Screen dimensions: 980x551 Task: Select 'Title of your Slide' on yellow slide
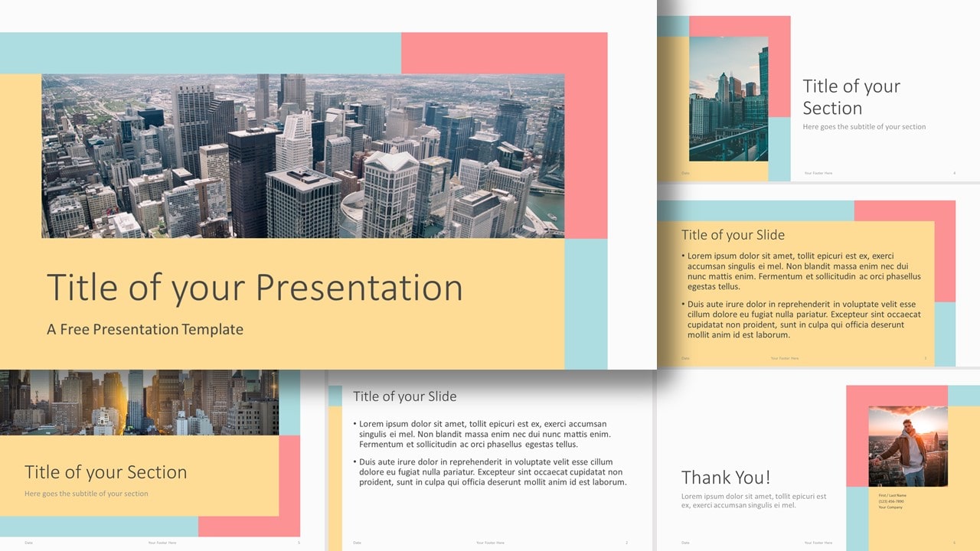733,235
